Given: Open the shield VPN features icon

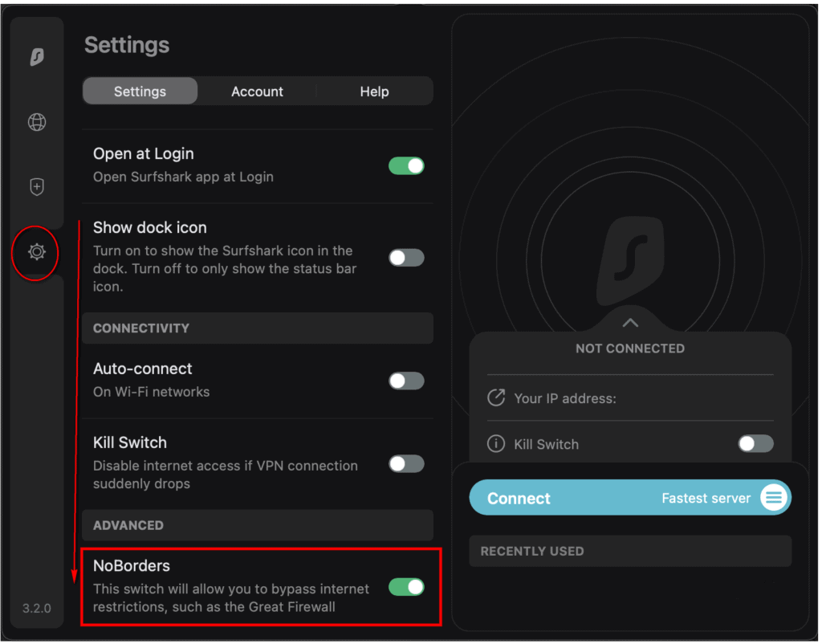Looking at the screenshot, I should (x=36, y=186).
